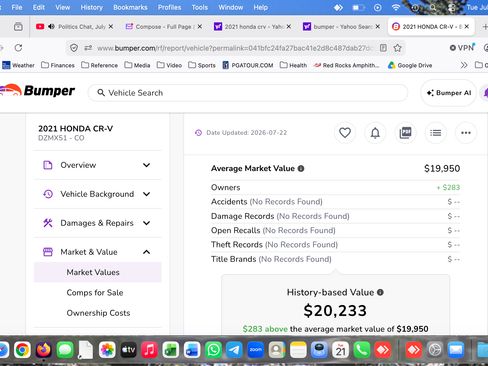Open the Sports bookmarks folder
Screen dimensions: 488x366
tap(202, 65)
